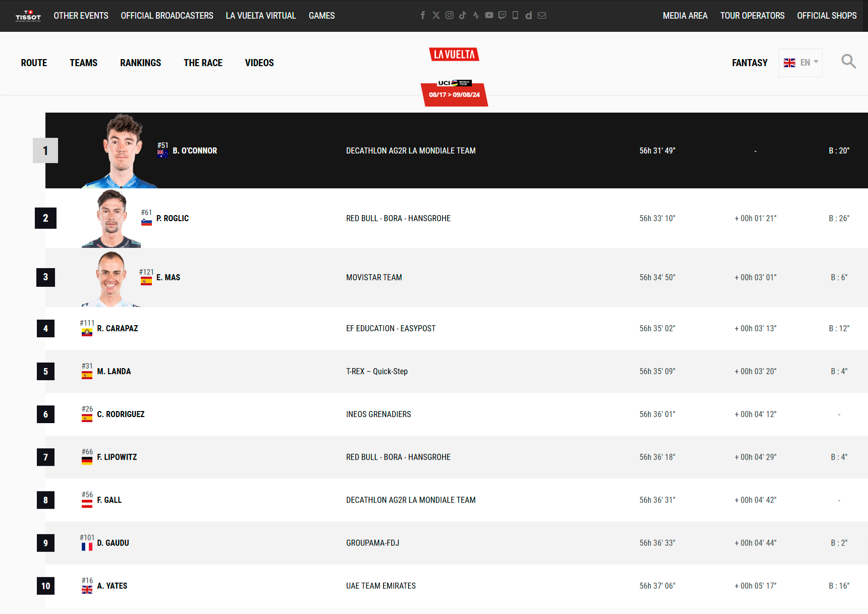Open rider F. LIPOWITZ name
This screenshot has height=614, width=868.
tap(117, 457)
